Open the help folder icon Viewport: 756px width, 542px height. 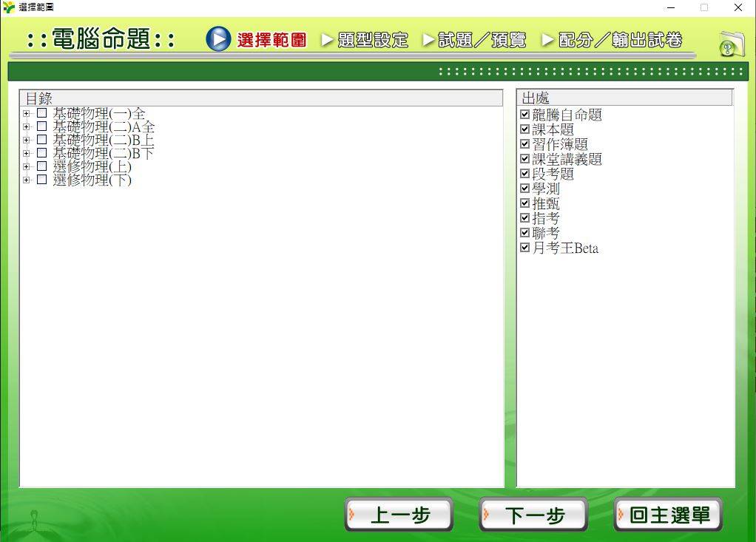click(x=732, y=44)
